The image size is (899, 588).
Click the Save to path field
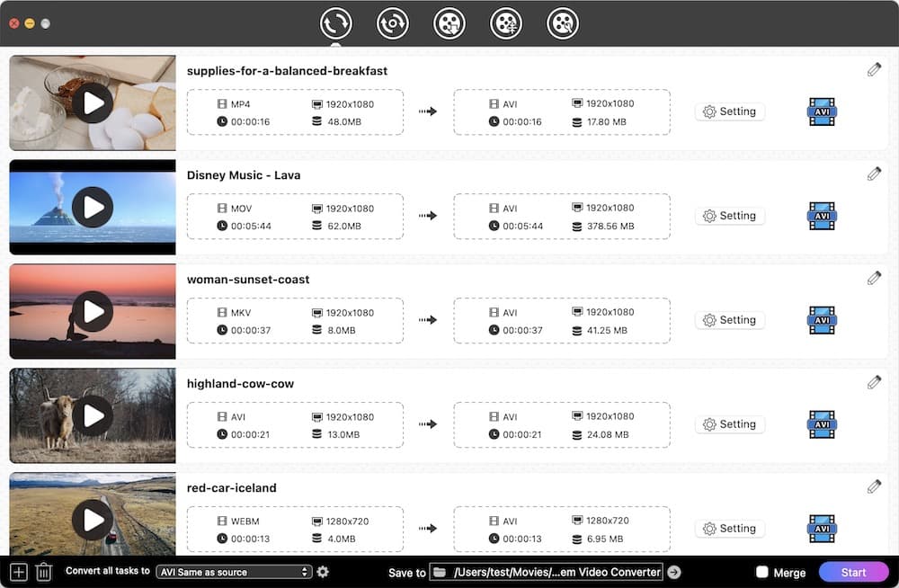[547, 572]
